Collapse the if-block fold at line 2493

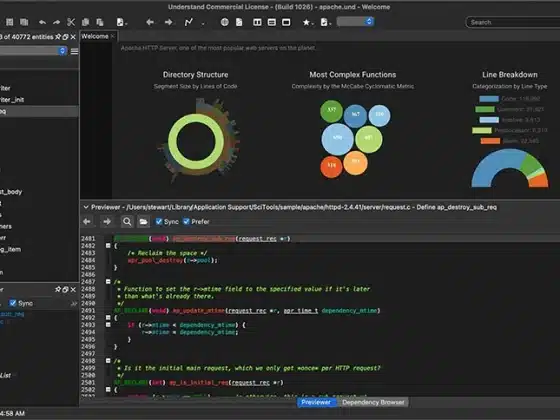[108, 325]
